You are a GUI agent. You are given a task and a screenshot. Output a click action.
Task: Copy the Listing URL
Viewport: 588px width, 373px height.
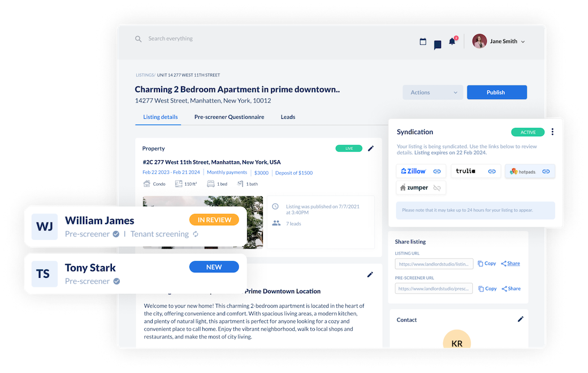pos(487,263)
